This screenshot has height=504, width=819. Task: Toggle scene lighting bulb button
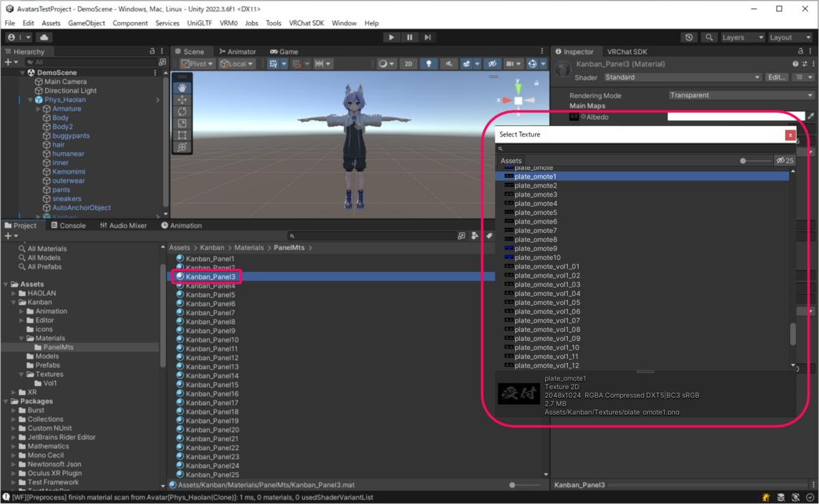tap(429, 63)
